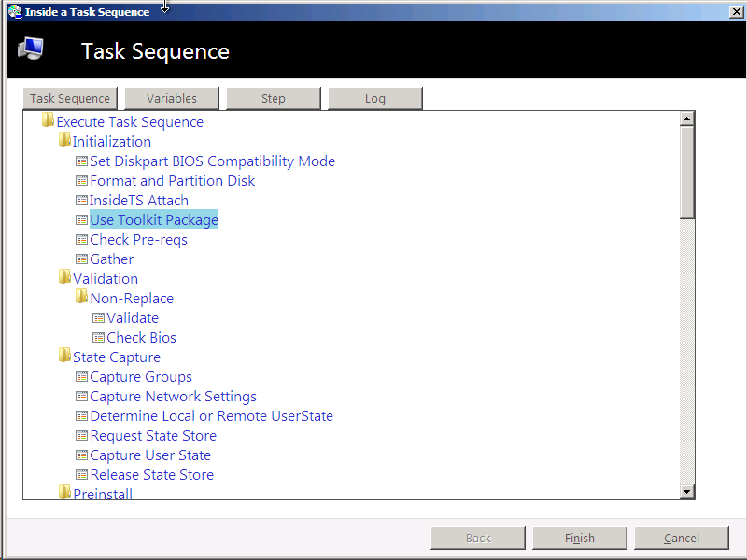Click the step icon beside Gather
The image size is (747, 560).
click(x=81, y=259)
